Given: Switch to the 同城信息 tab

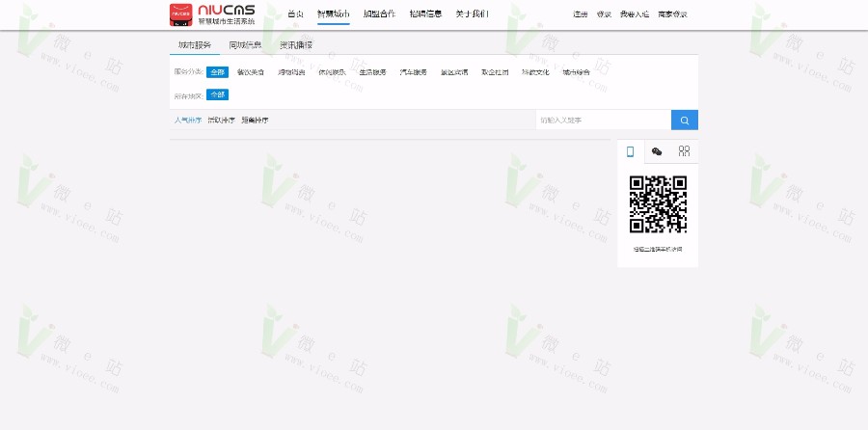Looking at the screenshot, I should coord(245,44).
